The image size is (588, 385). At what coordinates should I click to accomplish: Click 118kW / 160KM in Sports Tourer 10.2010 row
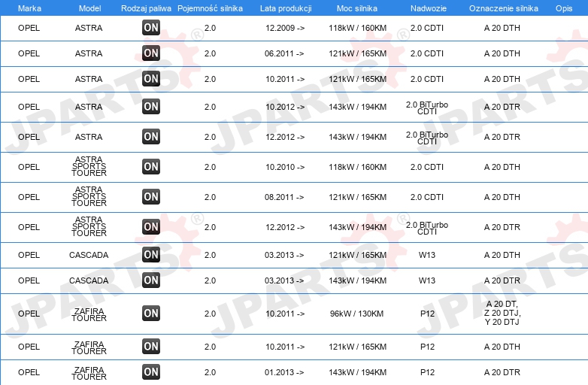pos(357,167)
